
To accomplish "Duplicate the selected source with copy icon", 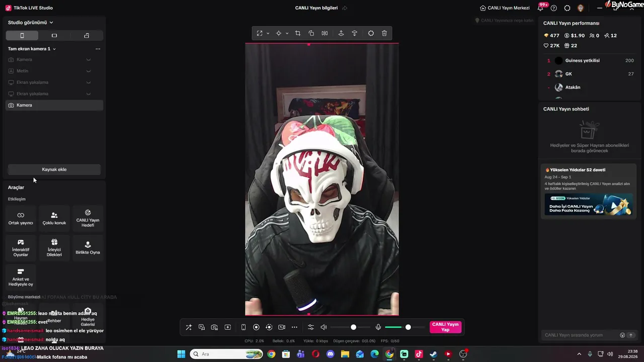I will [311, 33].
